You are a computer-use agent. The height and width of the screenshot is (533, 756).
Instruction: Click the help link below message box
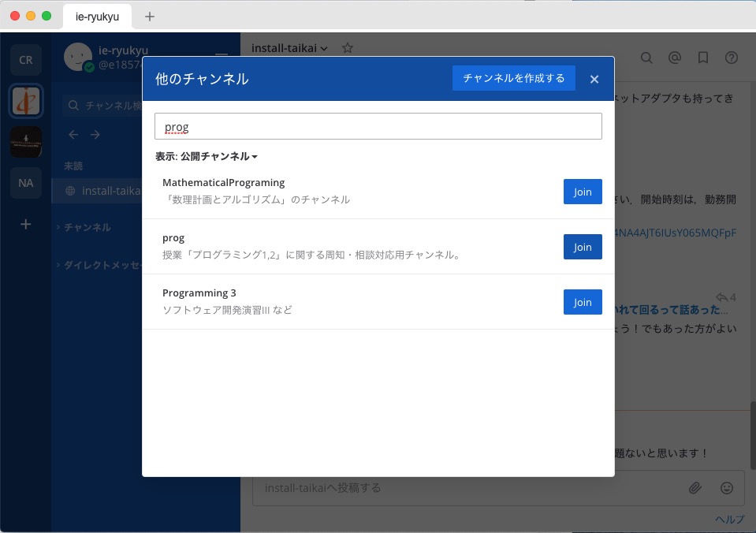click(x=729, y=519)
